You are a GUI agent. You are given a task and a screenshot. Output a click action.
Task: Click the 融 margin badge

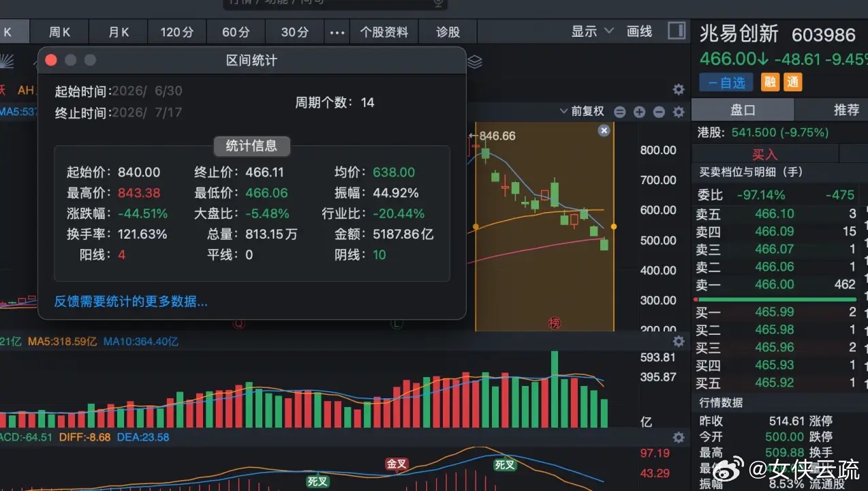pos(770,83)
